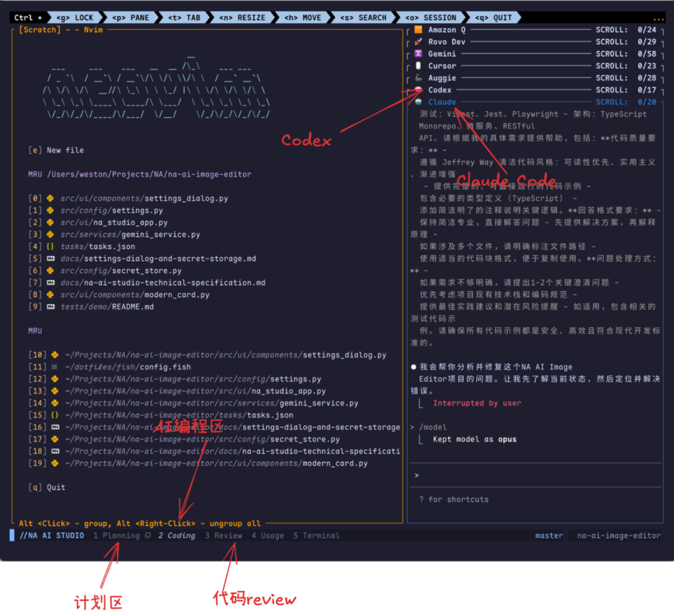Open ~/dotfiles/fish/config.fish entry
Screen dimensions: 674x616
click(x=128, y=367)
